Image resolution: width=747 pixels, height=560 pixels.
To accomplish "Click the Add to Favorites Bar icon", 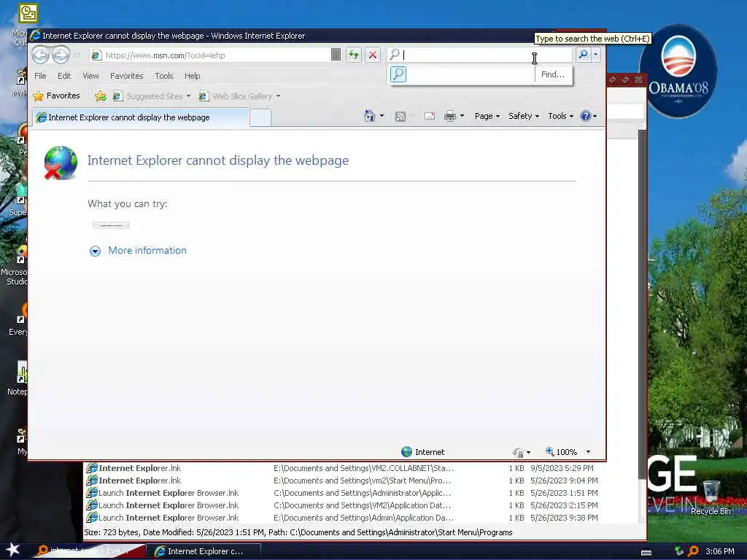I will pyautogui.click(x=100, y=96).
